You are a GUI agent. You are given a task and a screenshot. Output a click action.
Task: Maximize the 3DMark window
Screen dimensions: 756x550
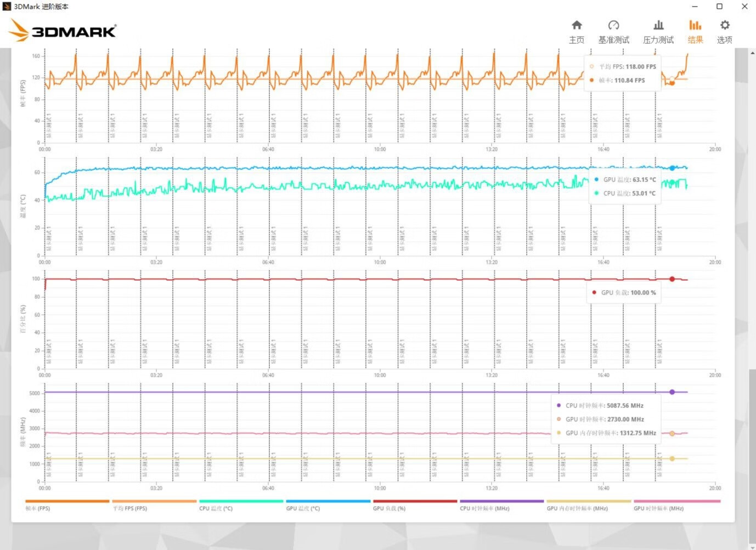click(x=719, y=7)
